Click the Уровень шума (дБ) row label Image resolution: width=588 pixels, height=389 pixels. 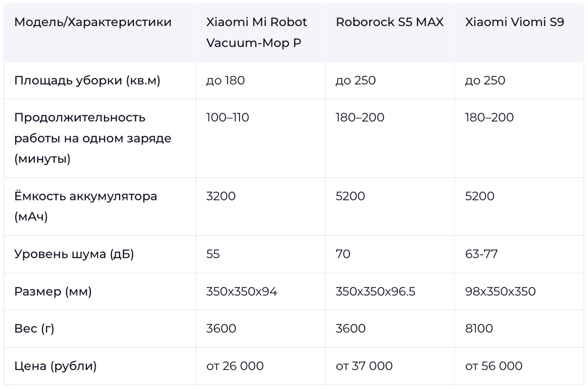click(x=74, y=254)
